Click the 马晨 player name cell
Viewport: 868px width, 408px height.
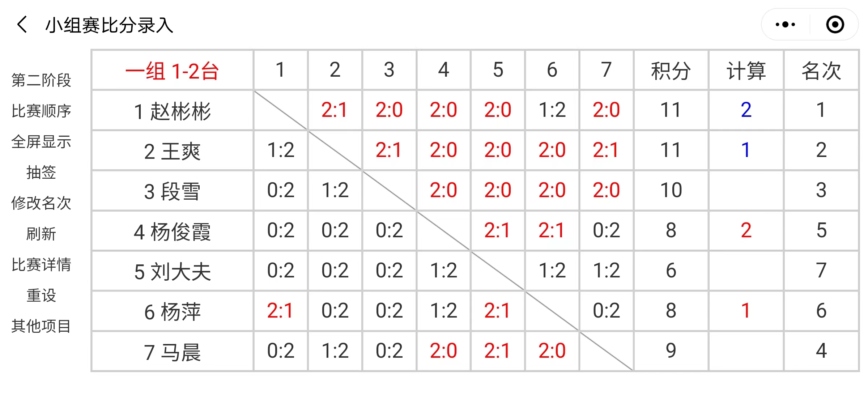tap(173, 351)
